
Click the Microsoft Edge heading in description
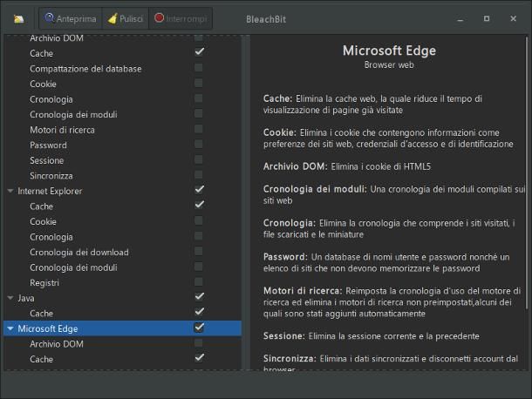[389, 51]
